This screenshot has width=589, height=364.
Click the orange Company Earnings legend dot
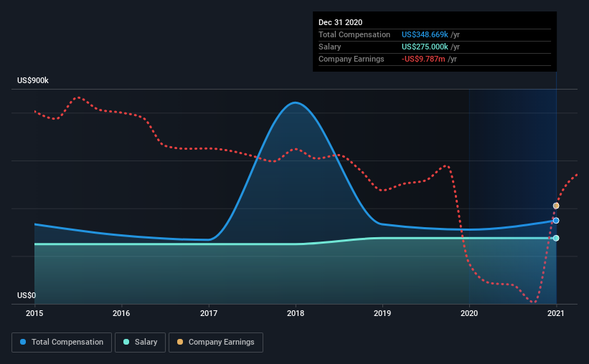(180, 342)
